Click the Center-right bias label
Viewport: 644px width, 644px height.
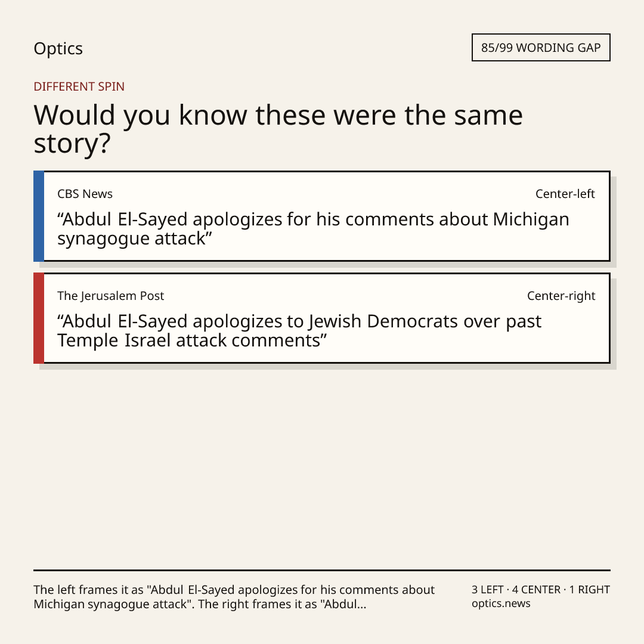[561, 296]
